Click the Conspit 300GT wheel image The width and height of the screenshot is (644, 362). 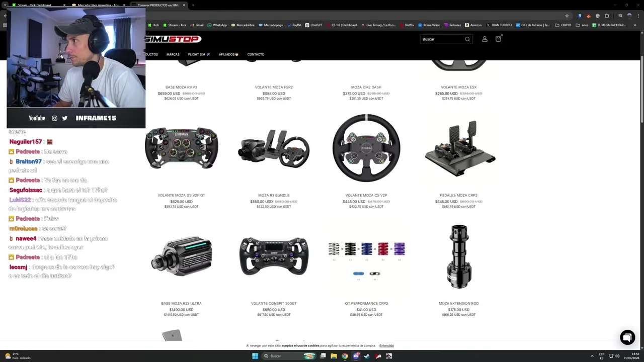[x=274, y=256]
